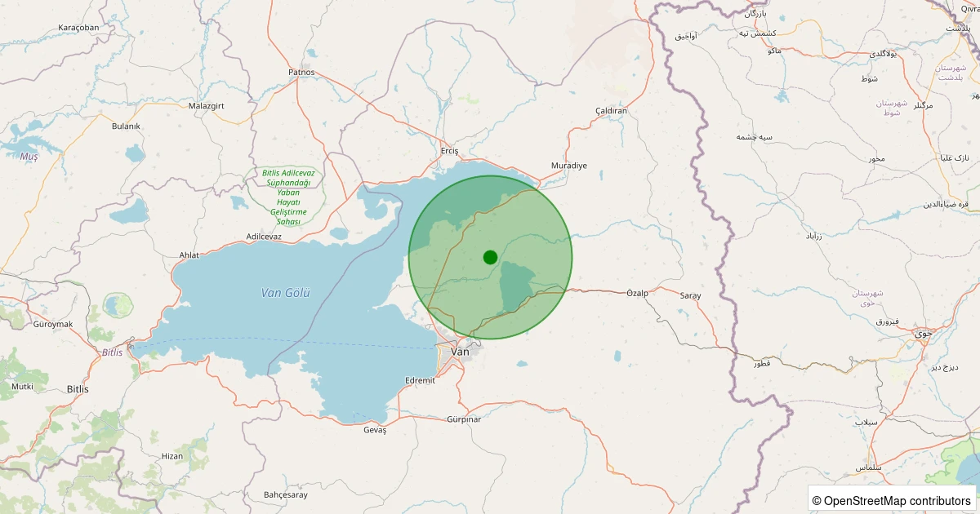Image resolution: width=980 pixels, height=514 pixels.
Task: Select the Malazgirt town label
Action: pos(206,106)
